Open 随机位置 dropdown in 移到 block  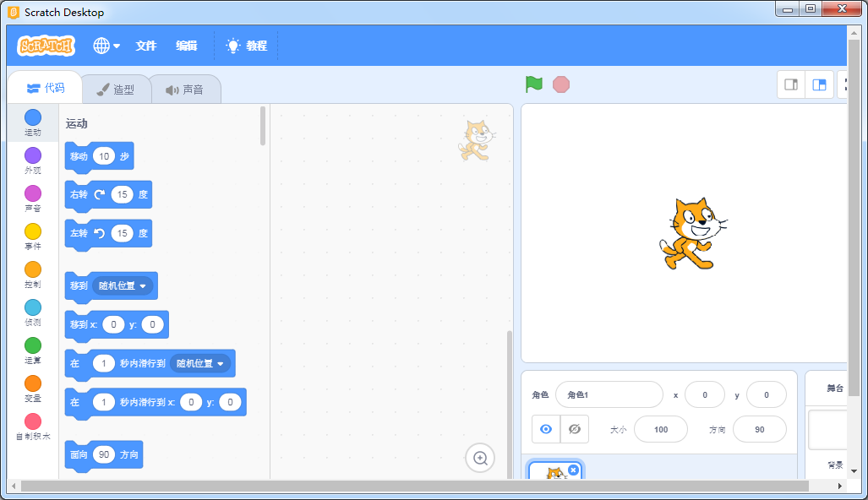[123, 286]
